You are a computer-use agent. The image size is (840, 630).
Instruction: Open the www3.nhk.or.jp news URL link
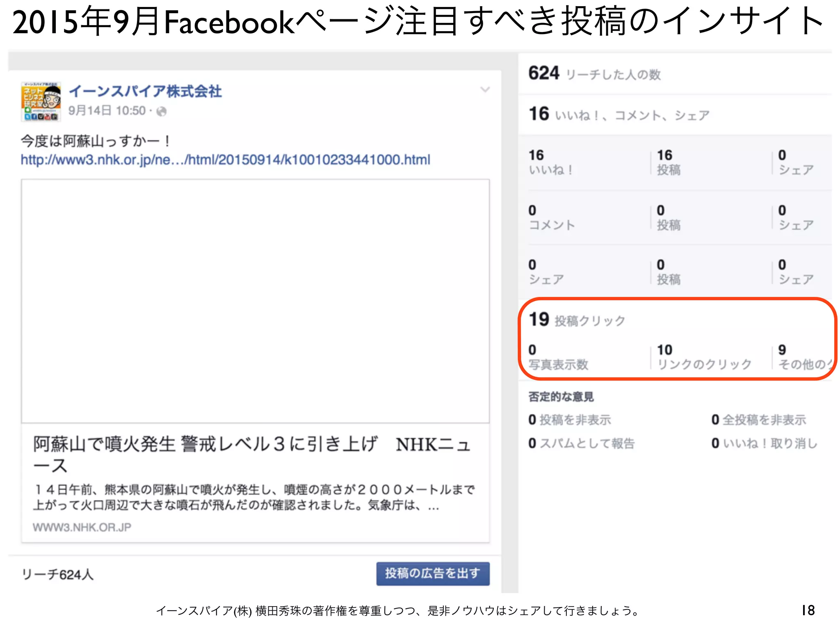coord(226,160)
